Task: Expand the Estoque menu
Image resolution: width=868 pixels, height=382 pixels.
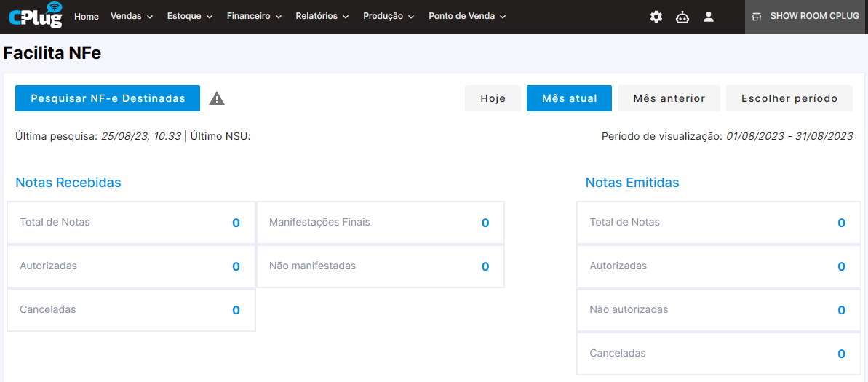Action: click(190, 17)
